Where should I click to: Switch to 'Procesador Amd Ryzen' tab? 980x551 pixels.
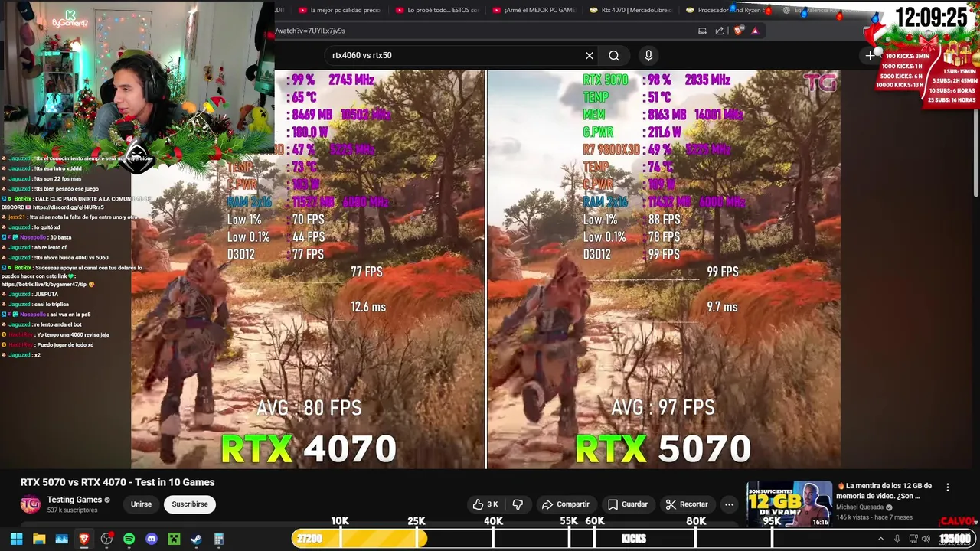[x=727, y=10]
